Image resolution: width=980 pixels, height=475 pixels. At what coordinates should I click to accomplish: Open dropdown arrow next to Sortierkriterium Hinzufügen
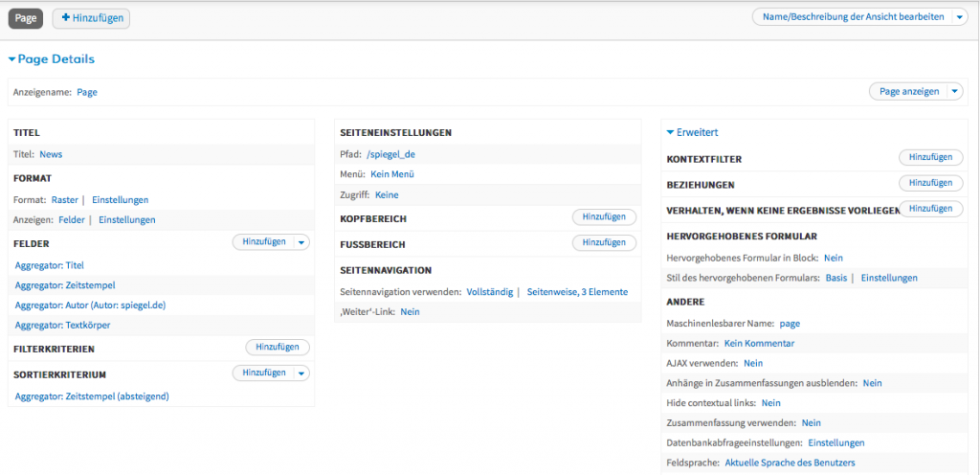301,373
